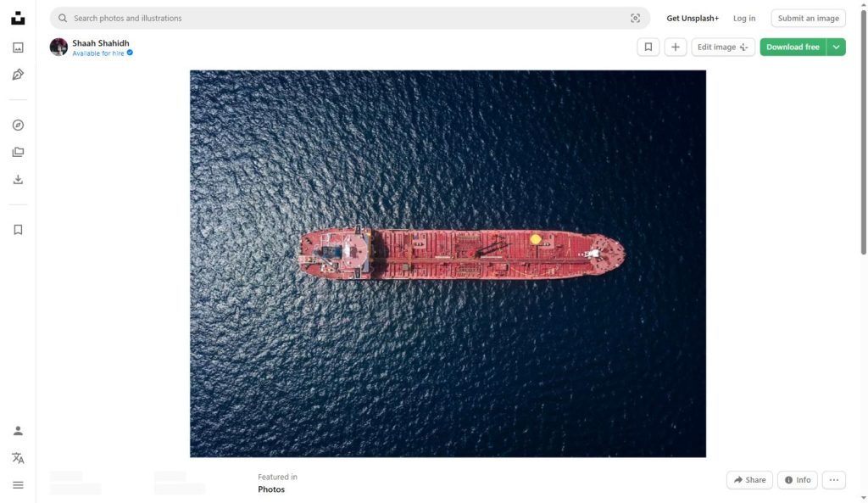Open the Downloads icon in the sidebar
Image resolution: width=868 pixels, height=503 pixels.
pos(18,180)
